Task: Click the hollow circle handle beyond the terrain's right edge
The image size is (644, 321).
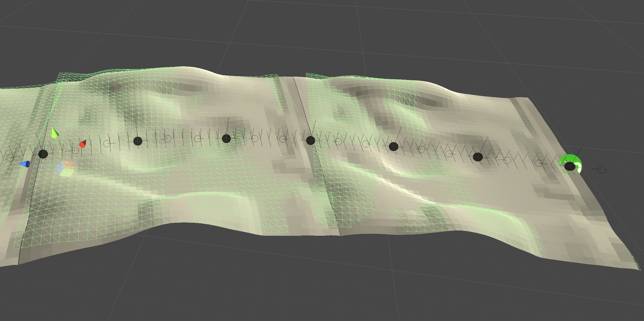Action: pos(602,169)
